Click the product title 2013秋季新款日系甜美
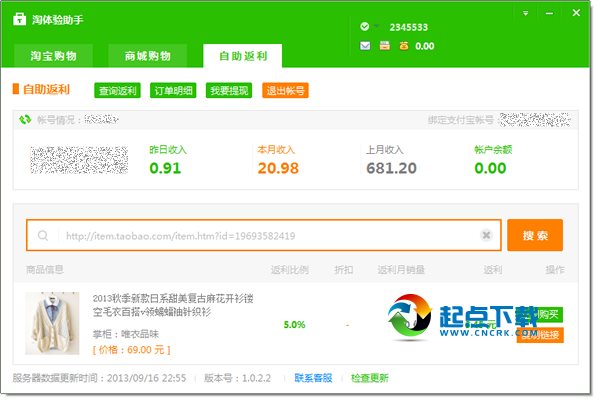Viewport: 600px width, 402px height. point(173,305)
